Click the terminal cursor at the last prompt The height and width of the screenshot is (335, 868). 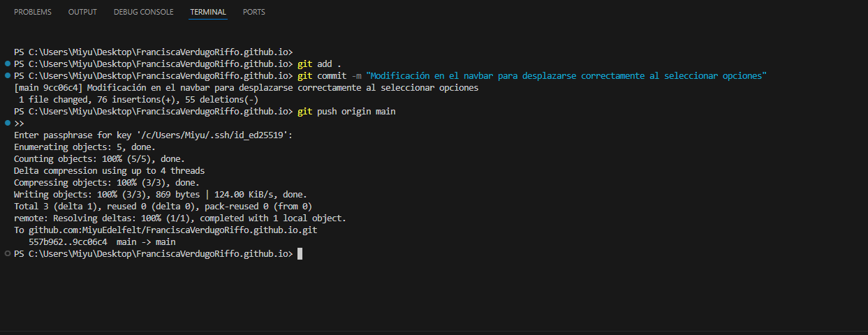tap(300, 254)
